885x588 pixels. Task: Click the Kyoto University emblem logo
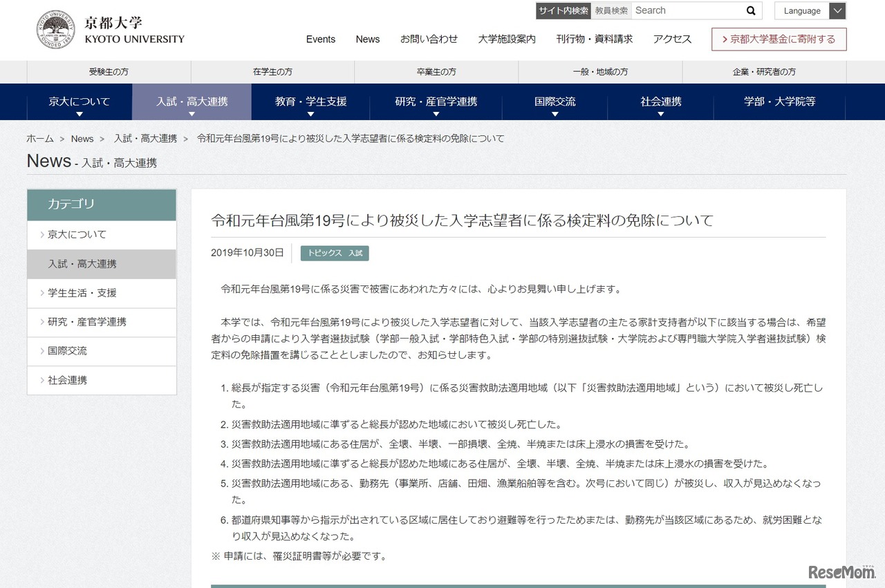tap(55, 28)
